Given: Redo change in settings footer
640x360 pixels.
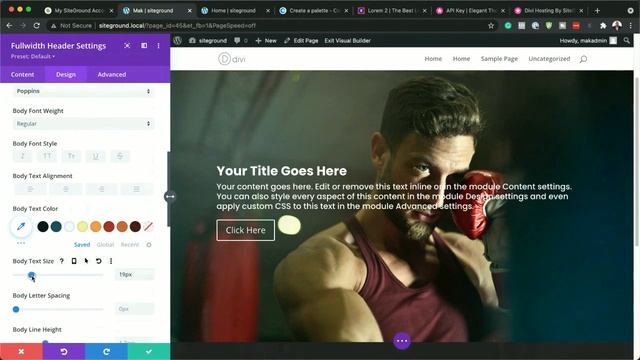Looking at the screenshot, I should (106, 351).
